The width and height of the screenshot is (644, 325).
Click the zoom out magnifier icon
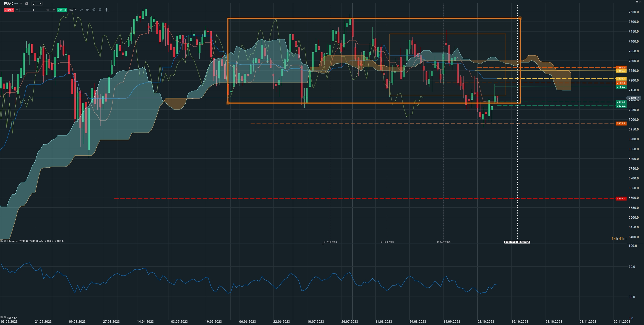pyautogui.click(x=94, y=10)
